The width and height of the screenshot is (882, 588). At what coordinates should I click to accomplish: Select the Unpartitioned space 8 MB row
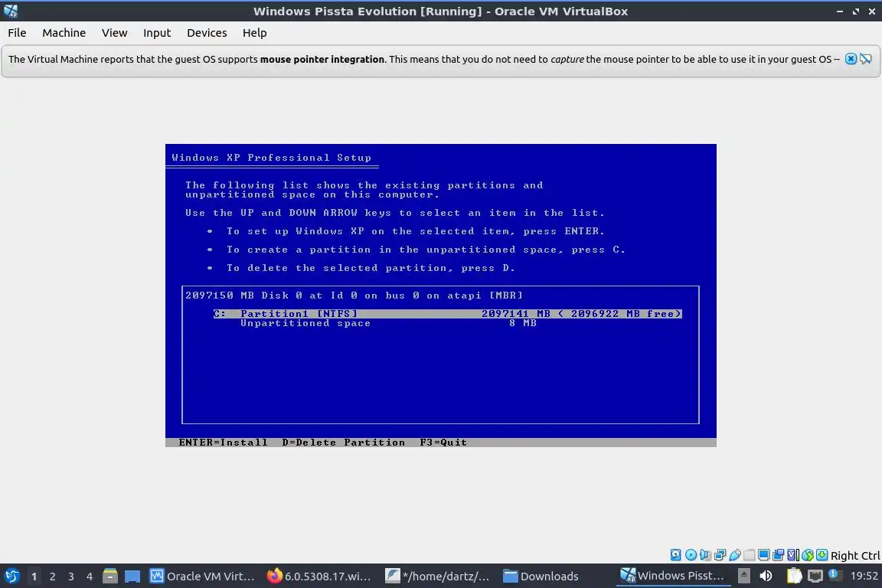coord(388,323)
